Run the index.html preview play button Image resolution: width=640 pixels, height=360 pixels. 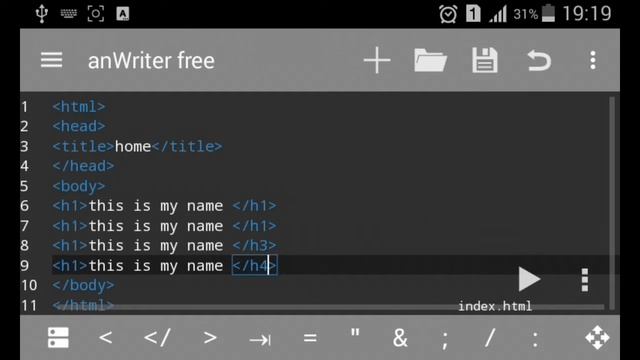[x=529, y=279]
